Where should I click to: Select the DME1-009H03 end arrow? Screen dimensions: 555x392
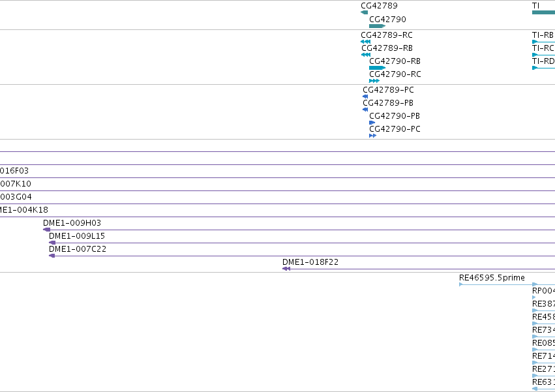point(46,230)
